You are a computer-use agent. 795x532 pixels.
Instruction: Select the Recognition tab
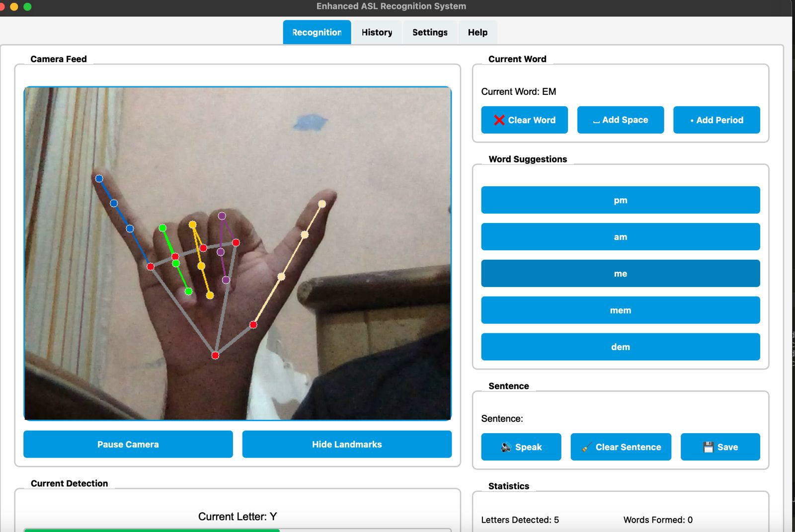(317, 32)
